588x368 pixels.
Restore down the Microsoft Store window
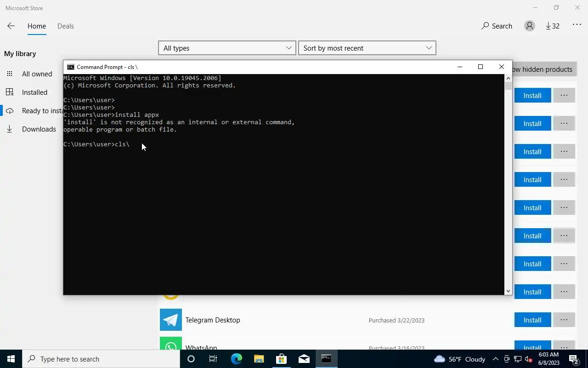coord(556,8)
